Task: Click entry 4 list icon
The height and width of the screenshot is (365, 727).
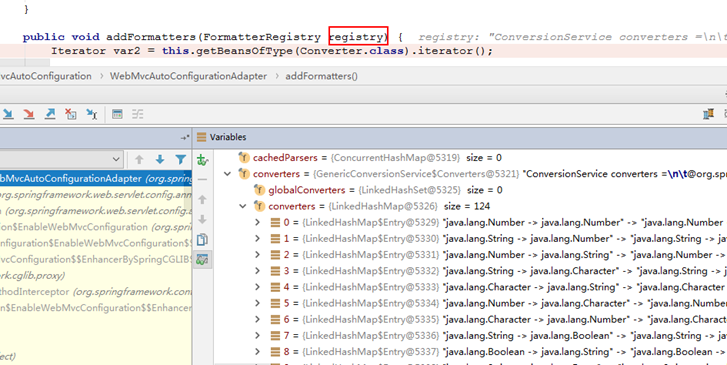Action: [275, 287]
